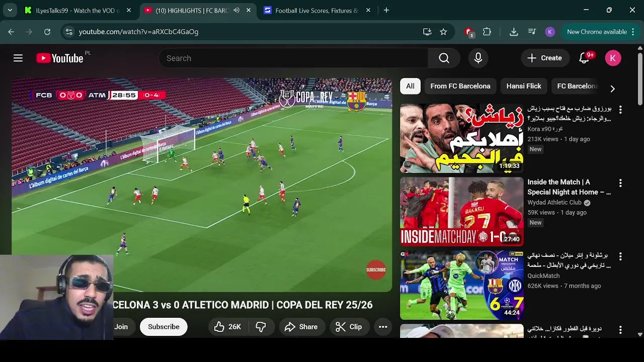The height and width of the screenshot is (362, 644).
Task: Open the Create button
Action: [545, 58]
